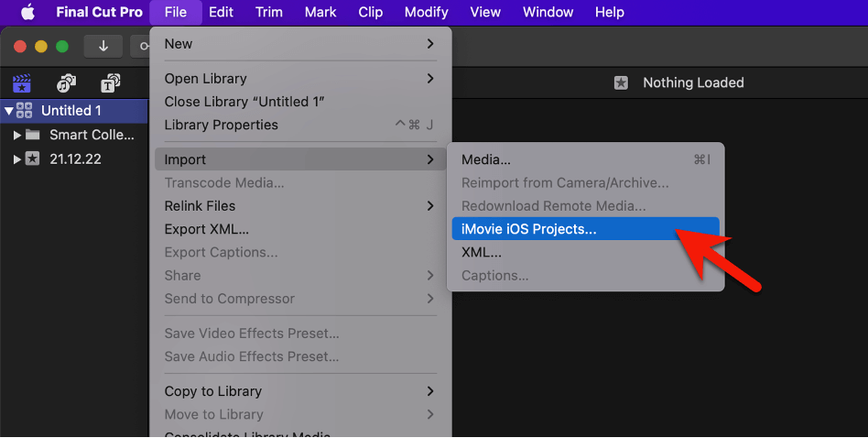Screen dimensions: 868x438
Task: Click the star icon beside Nothing Loaded
Action: 621,83
